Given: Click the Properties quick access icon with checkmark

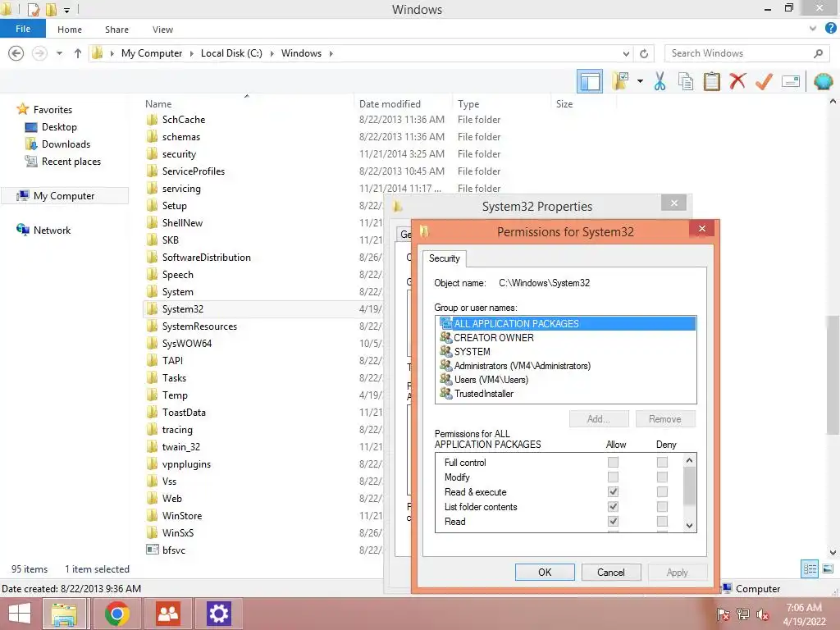Looking at the screenshot, I should click(33, 9).
